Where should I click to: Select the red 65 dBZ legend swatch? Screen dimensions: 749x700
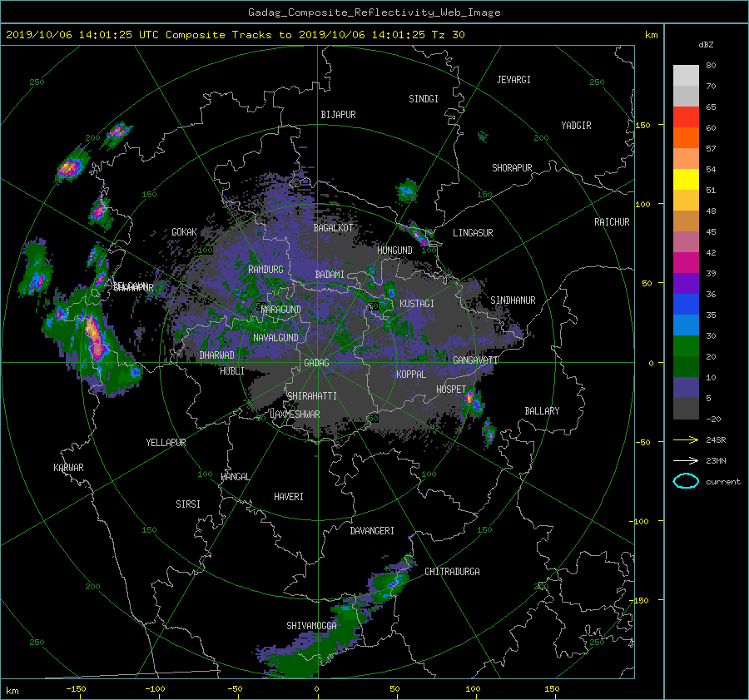[686, 117]
